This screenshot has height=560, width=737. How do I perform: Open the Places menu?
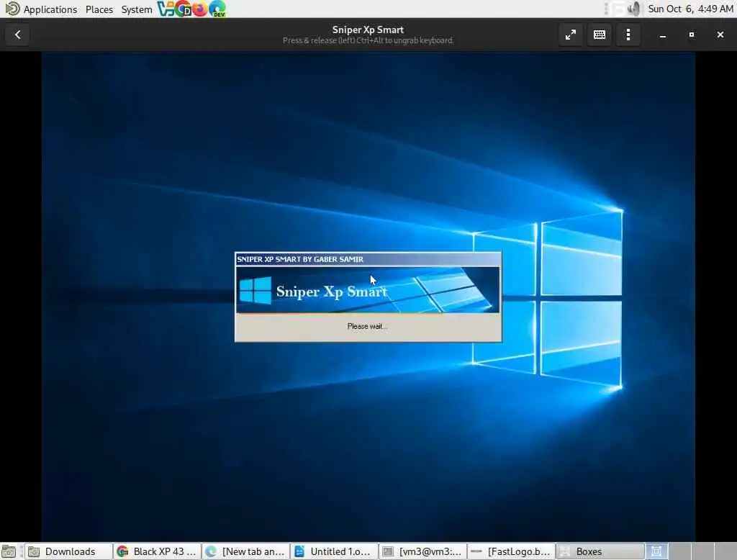pyautogui.click(x=99, y=9)
